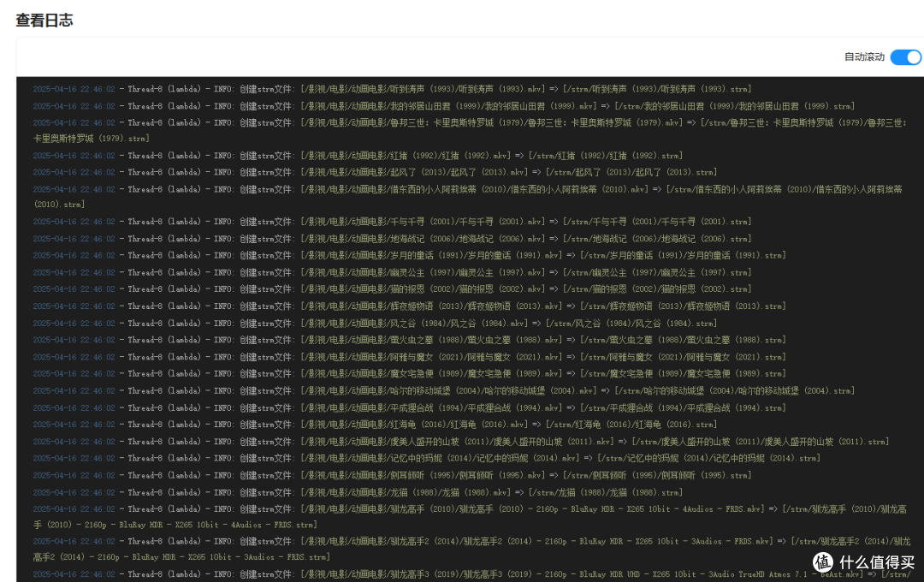Select log line for 驯龙高手 (2010) 4Audios
Viewport: 924px width, 582px height.
click(x=470, y=517)
